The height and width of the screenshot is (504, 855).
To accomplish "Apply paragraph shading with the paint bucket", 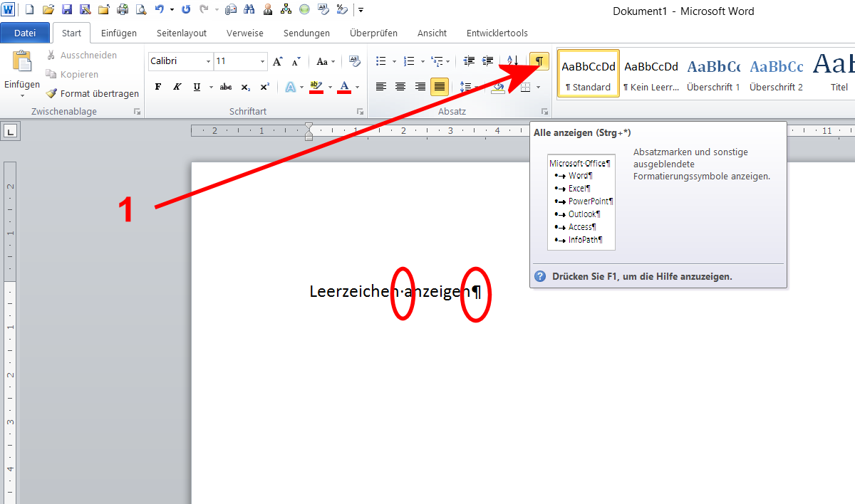I will click(x=499, y=87).
